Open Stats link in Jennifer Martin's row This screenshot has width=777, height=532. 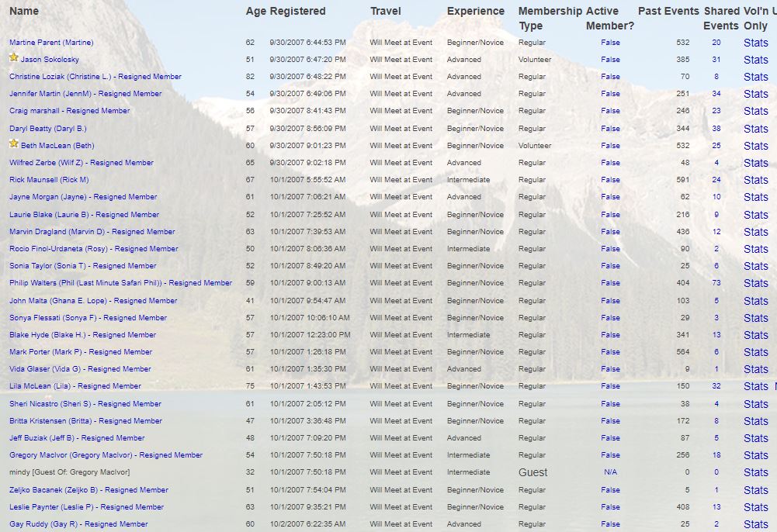(755, 94)
